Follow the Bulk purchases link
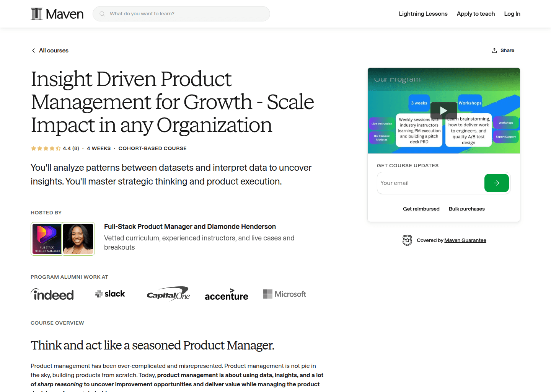This screenshot has width=551, height=392. [466, 209]
